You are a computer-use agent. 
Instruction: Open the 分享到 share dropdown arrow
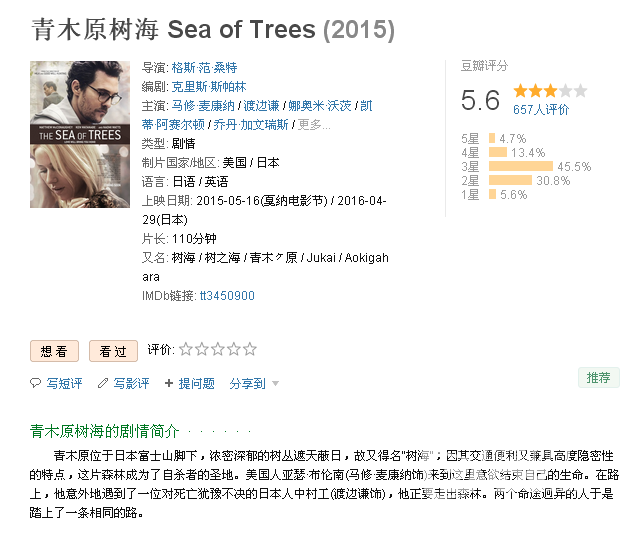click(275, 383)
